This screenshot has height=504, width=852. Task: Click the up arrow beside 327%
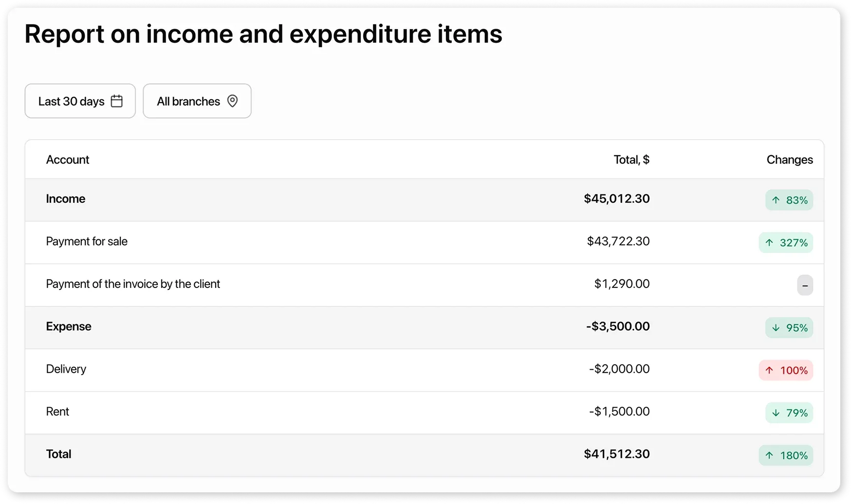[x=769, y=243]
